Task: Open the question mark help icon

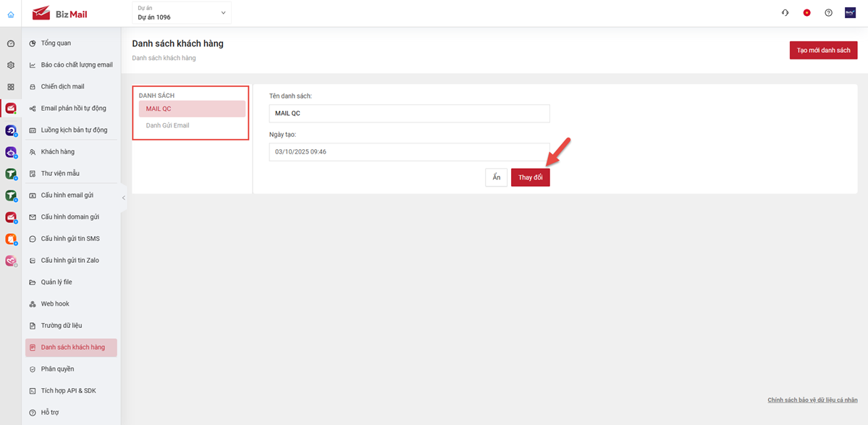Action: [x=828, y=13]
